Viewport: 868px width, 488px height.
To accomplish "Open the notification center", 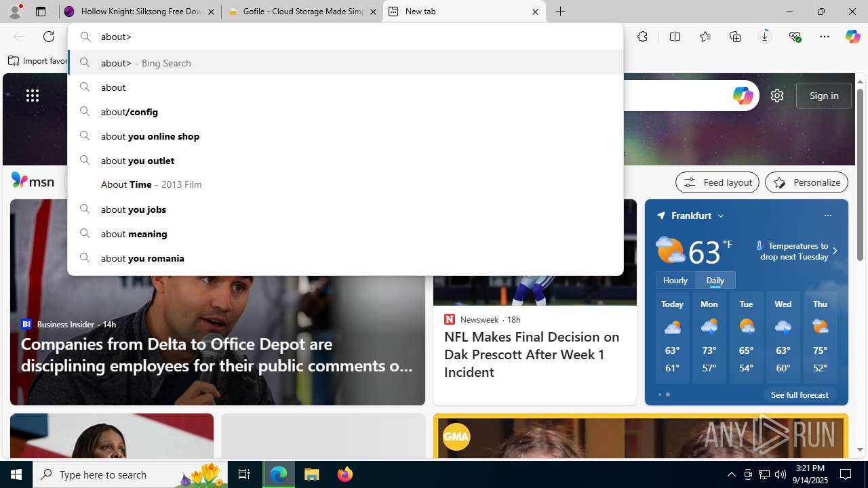I will click(x=846, y=474).
